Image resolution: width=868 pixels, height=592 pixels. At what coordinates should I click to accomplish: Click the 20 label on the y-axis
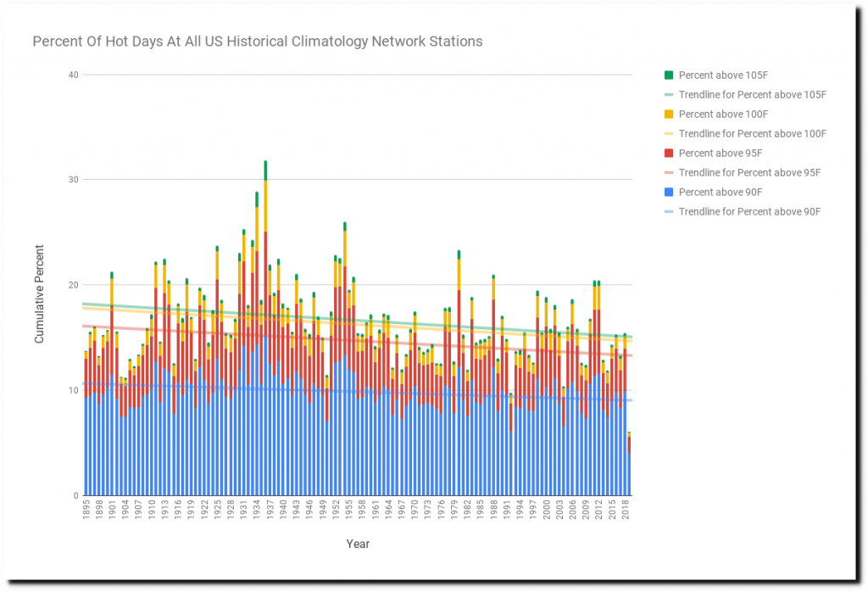click(x=73, y=285)
